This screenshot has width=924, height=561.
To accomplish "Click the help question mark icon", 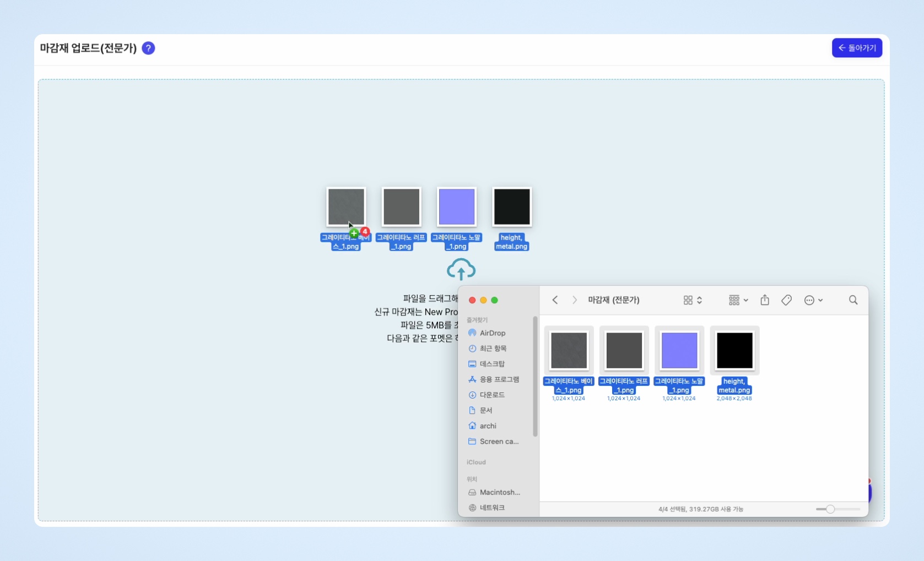I will pyautogui.click(x=148, y=48).
